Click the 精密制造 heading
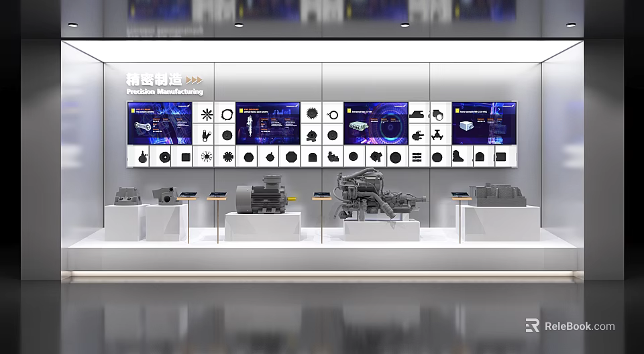This screenshot has width=644, height=354. (x=154, y=79)
